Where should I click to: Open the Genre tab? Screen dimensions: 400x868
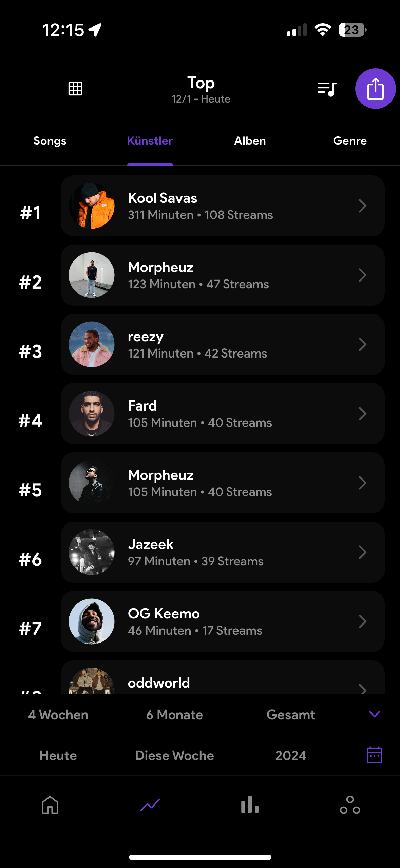tap(350, 141)
